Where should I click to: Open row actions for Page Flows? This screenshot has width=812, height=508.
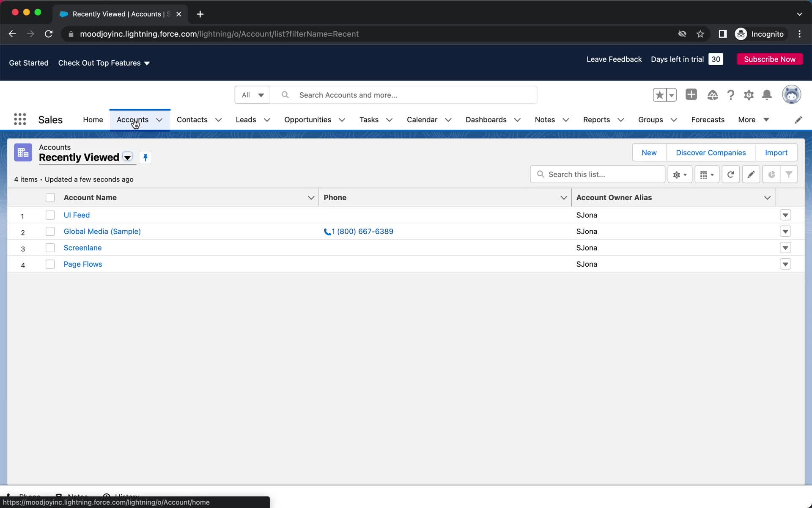785,264
